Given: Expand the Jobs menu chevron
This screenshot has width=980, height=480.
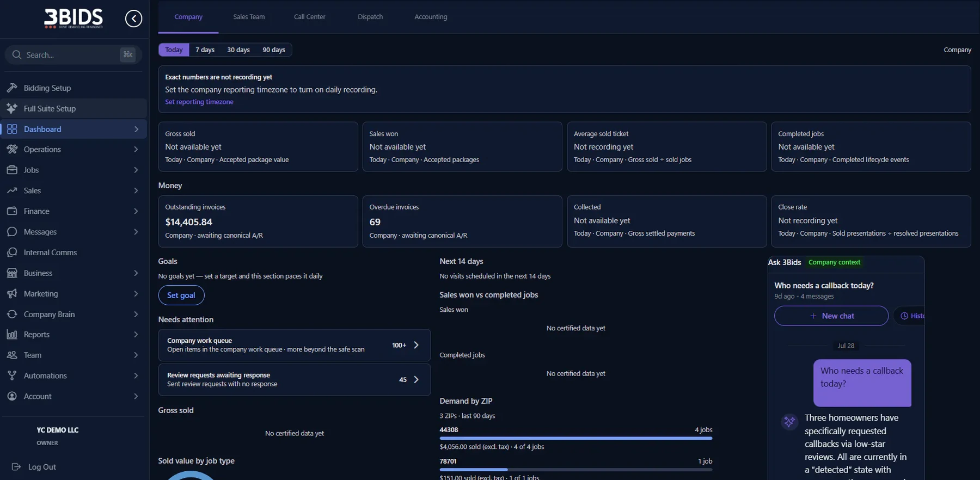Looking at the screenshot, I should [136, 170].
